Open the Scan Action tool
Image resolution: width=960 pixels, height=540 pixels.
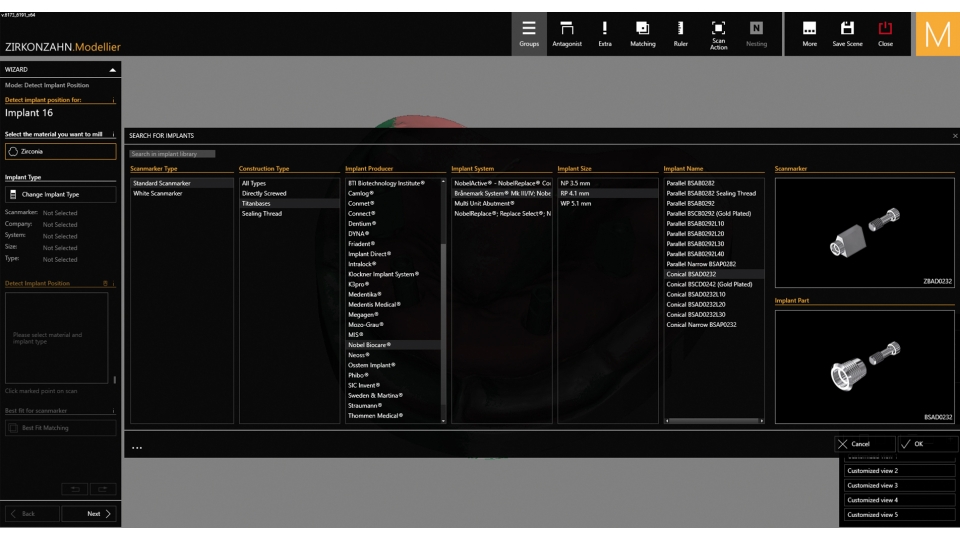[718, 35]
